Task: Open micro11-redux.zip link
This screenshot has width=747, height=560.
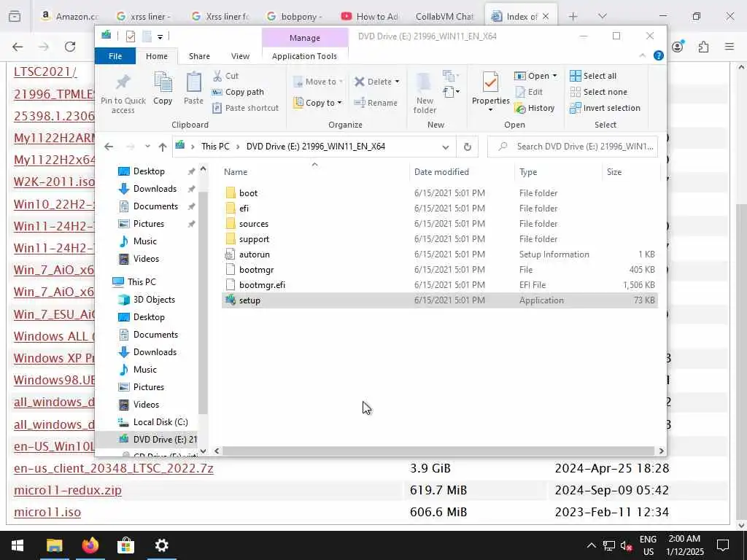Action: 68,491
